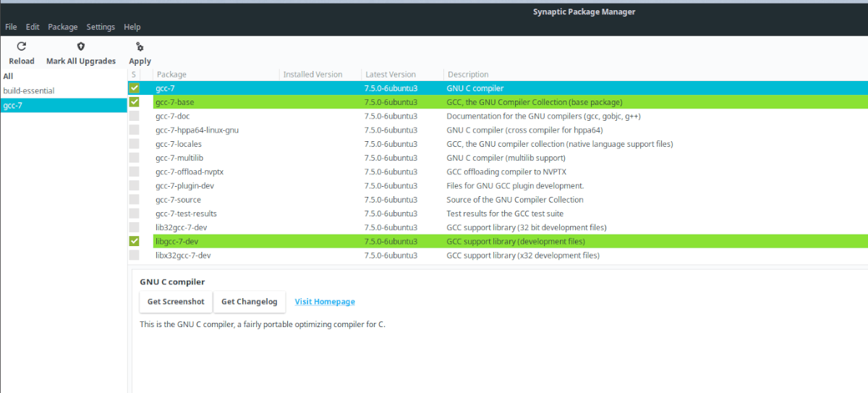The height and width of the screenshot is (393, 868).
Task: Open the Package menu
Action: click(x=62, y=27)
